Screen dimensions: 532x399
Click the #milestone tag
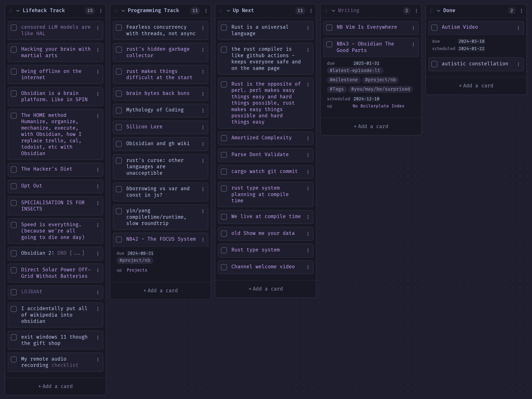344,80
